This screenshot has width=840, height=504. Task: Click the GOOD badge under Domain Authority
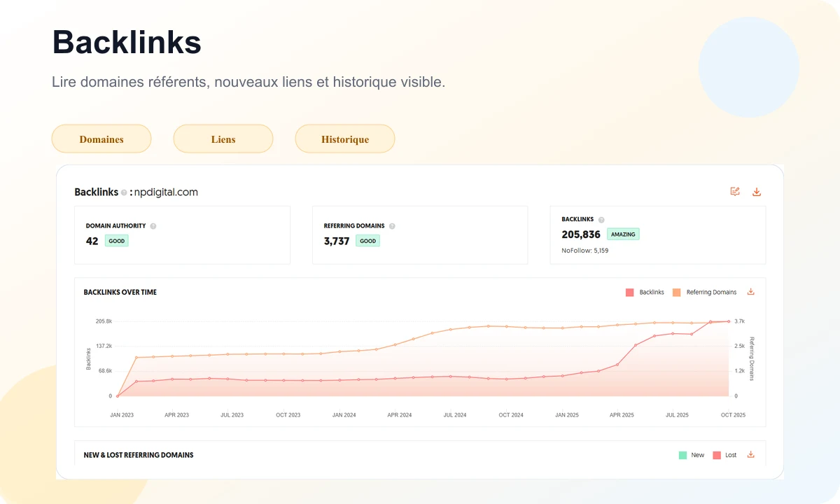point(117,241)
